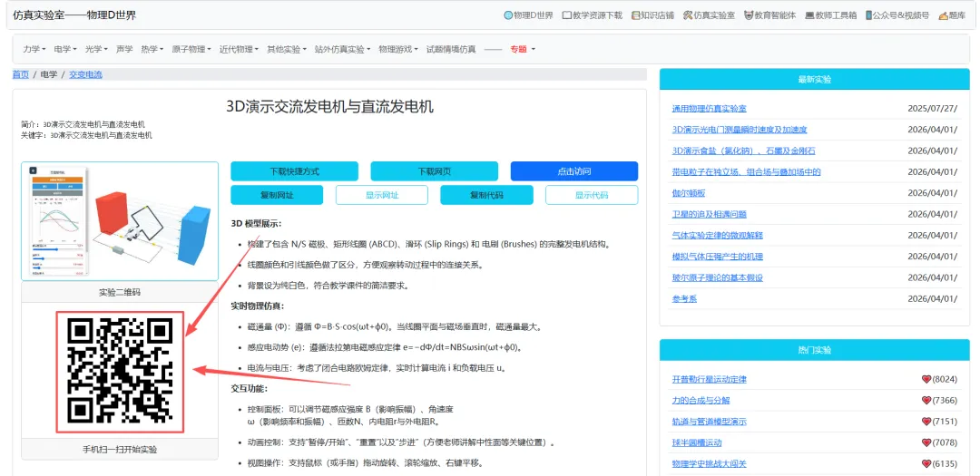Open the 力的合成与分解 link

[x=701, y=401]
